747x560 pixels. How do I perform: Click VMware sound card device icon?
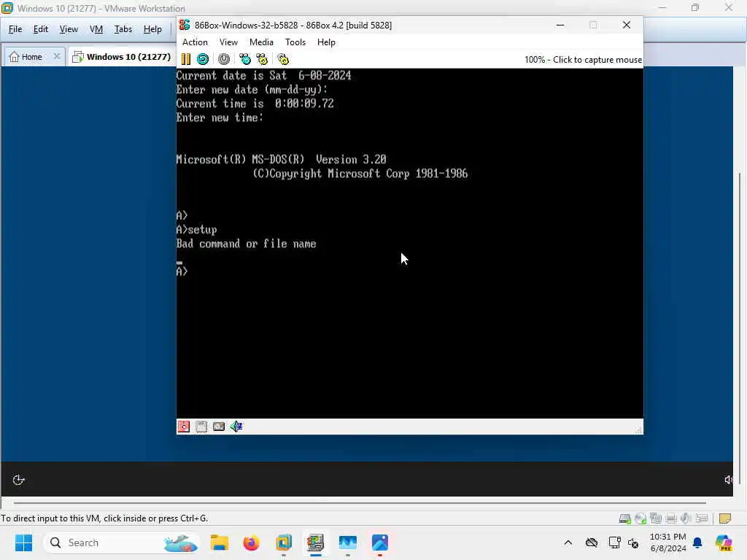(x=686, y=518)
